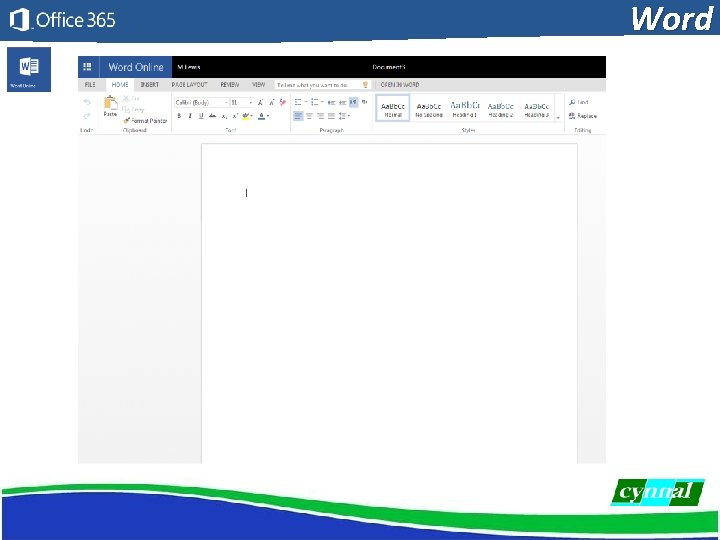The width and height of the screenshot is (720, 540).
Task: Click Clear Formatting eraser icon
Action: [x=282, y=102]
